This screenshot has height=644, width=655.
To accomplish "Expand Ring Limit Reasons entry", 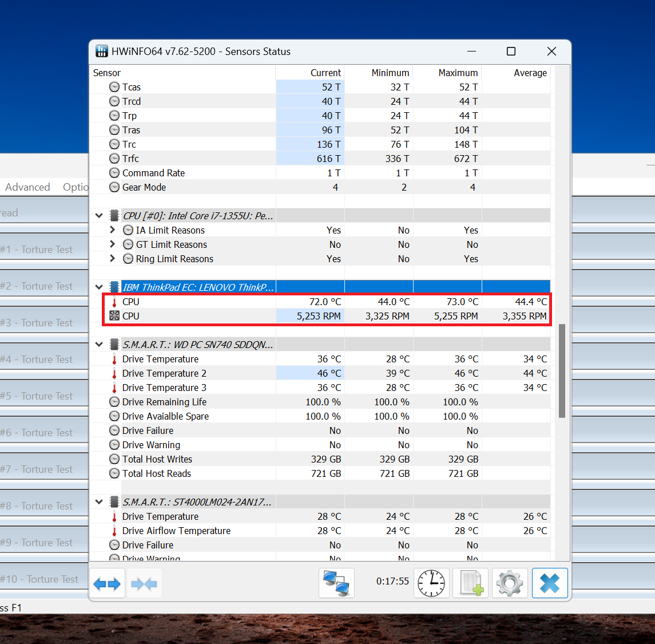I will (x=112, y=259).
